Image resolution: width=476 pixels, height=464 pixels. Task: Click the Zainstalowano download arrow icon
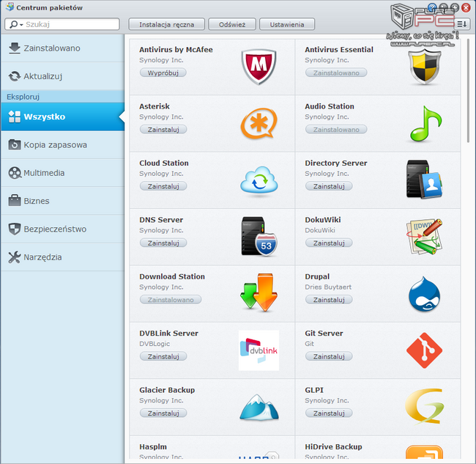pos(14,48)
